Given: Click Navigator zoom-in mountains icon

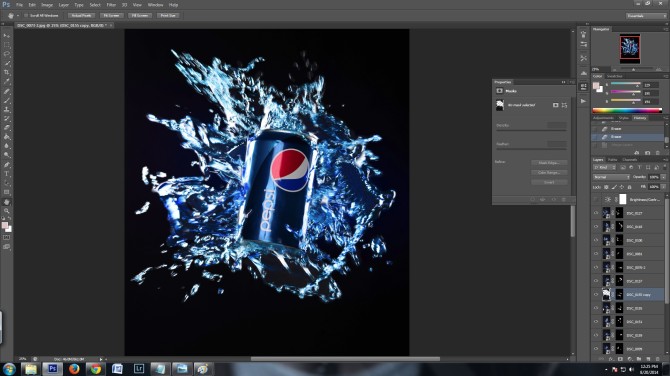Looking at the screenshot, I should pyautogui.click(x=658, y=69).
